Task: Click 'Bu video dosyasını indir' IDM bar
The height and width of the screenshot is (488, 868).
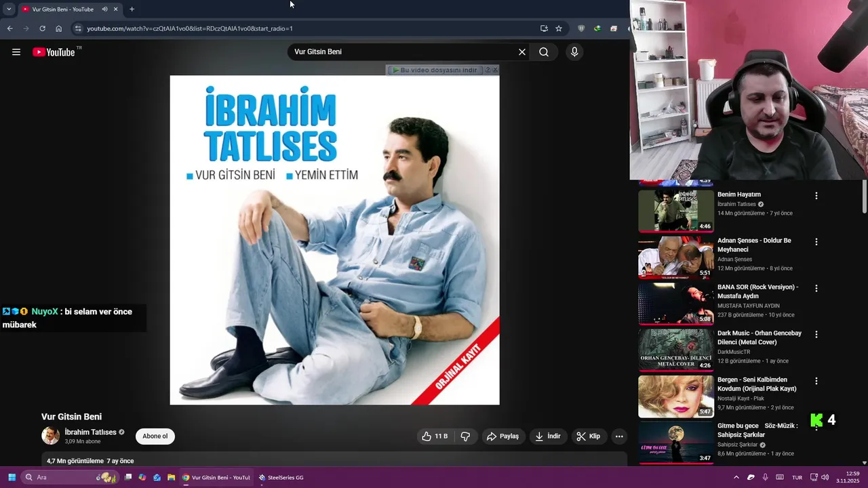Action: pos(435,70)
